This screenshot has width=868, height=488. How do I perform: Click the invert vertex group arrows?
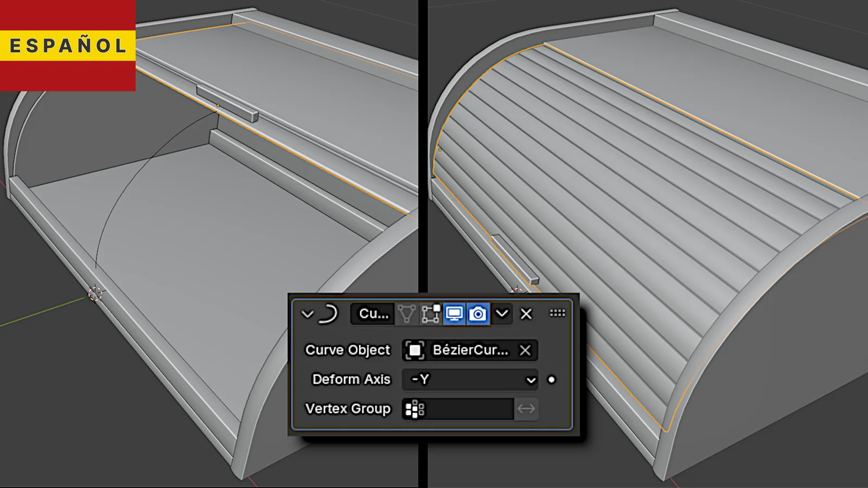[x=526, y=409]
